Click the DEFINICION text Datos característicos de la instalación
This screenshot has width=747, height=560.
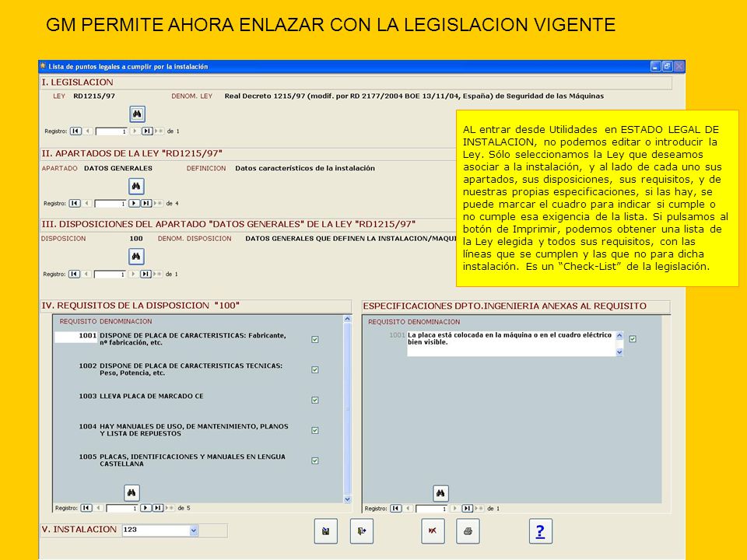coord(305,169)
